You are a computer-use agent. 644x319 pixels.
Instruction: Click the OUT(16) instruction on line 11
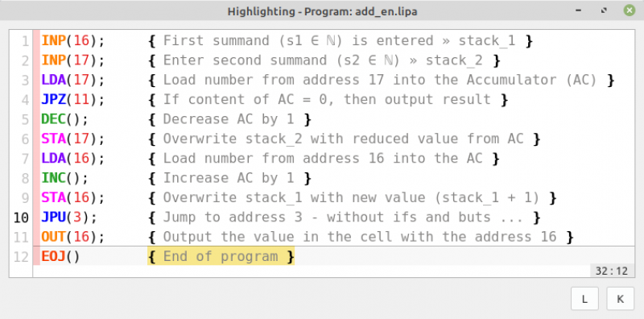[73, 237]
